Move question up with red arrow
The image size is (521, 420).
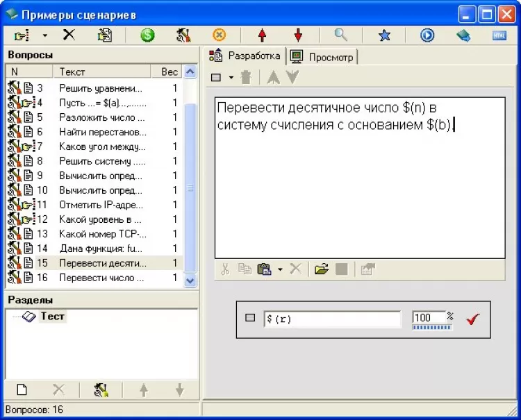tap(262, 35)
